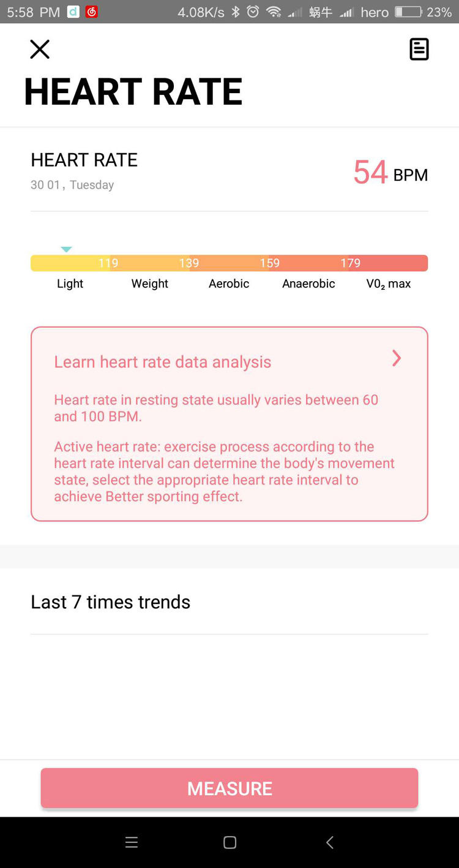Tap the Android home navigation icon

coord(230,842)
